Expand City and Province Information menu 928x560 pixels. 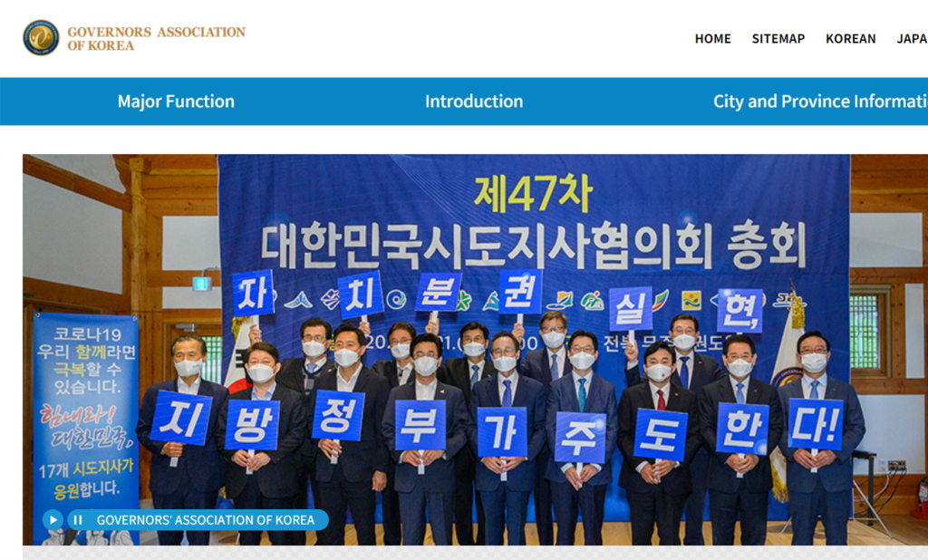pyautogui.click(x=819, y=101)
